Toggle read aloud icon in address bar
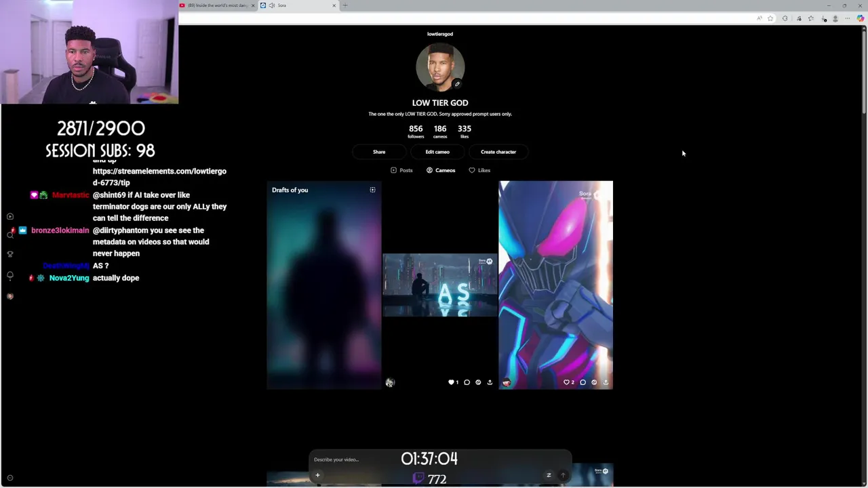 759,18
